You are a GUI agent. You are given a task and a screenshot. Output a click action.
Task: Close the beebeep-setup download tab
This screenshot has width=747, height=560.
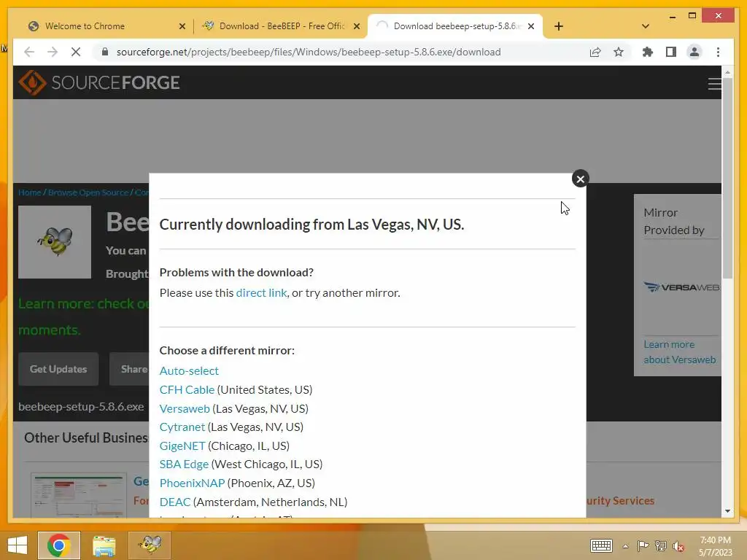[531, 27]
